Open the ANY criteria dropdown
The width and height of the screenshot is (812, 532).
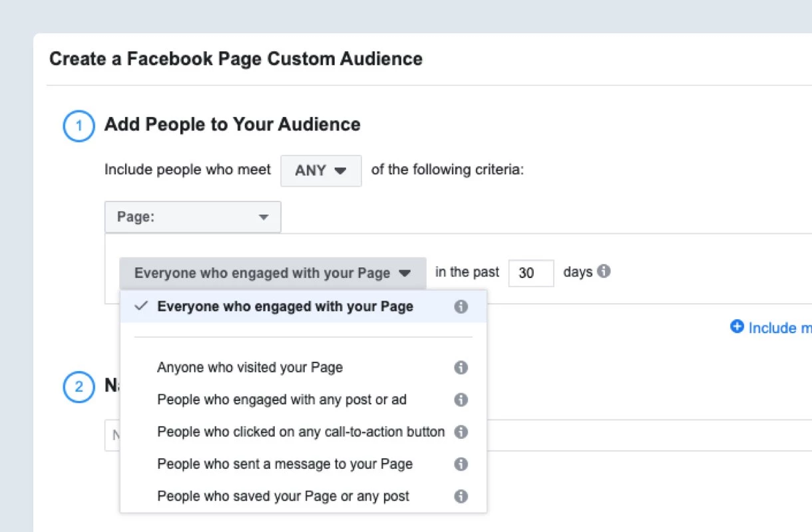(x=321, y=171)
